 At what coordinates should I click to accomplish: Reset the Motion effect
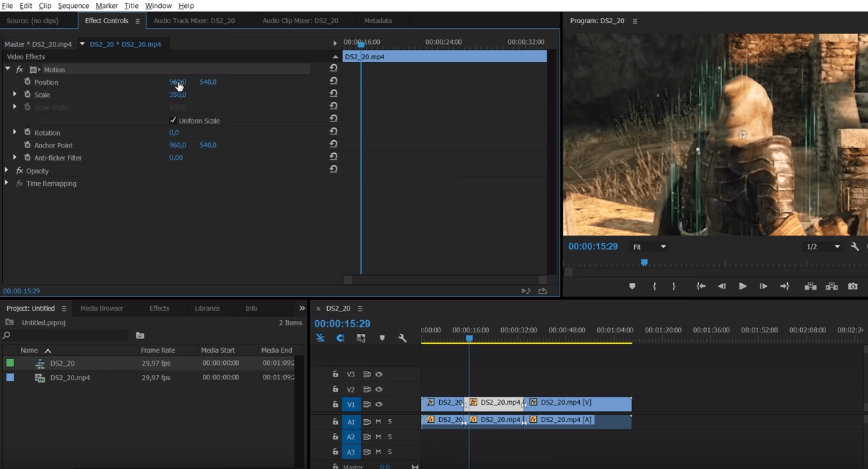tap(334, 68)
